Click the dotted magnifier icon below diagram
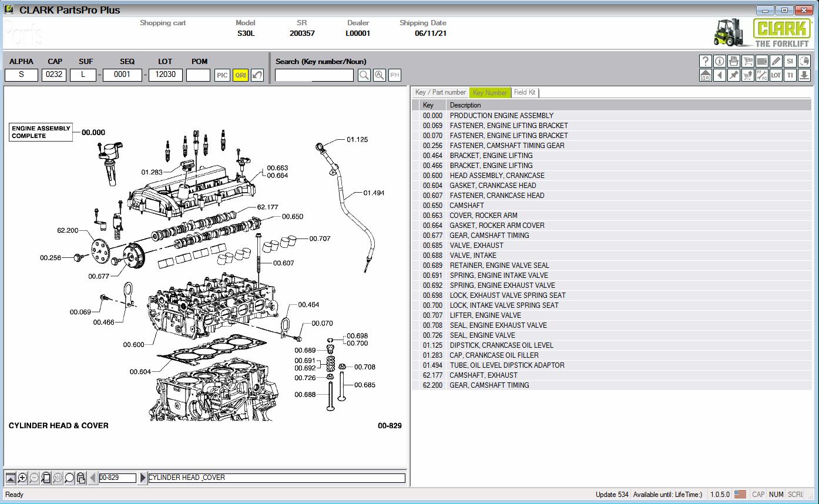819x504 pixels. pos(58,478)
